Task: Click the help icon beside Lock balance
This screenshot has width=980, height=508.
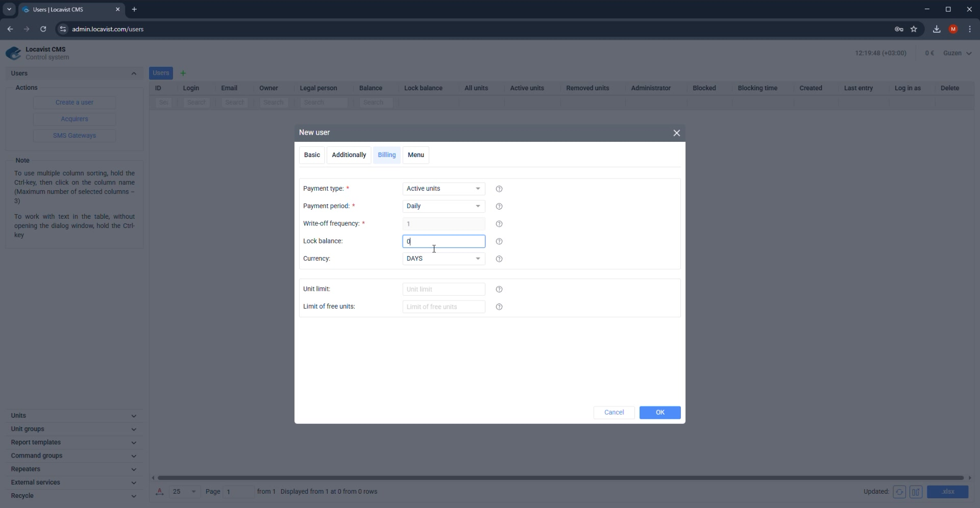Action: (x=499, y=241)
